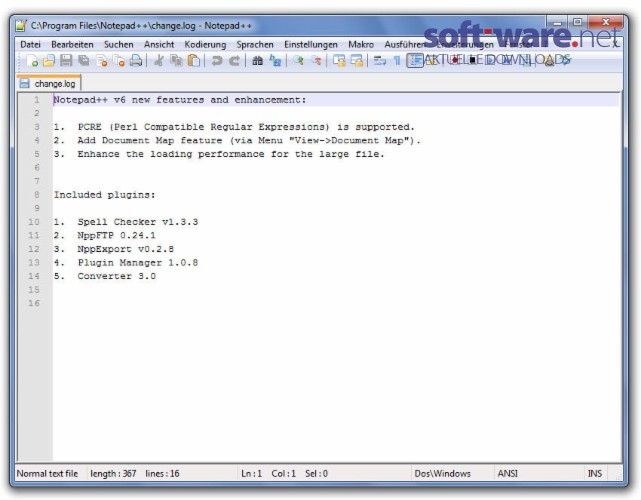This screenshot has height=500, width=641.
Task: Paste clipboard with the Paste icon
Action: [194, 61]
